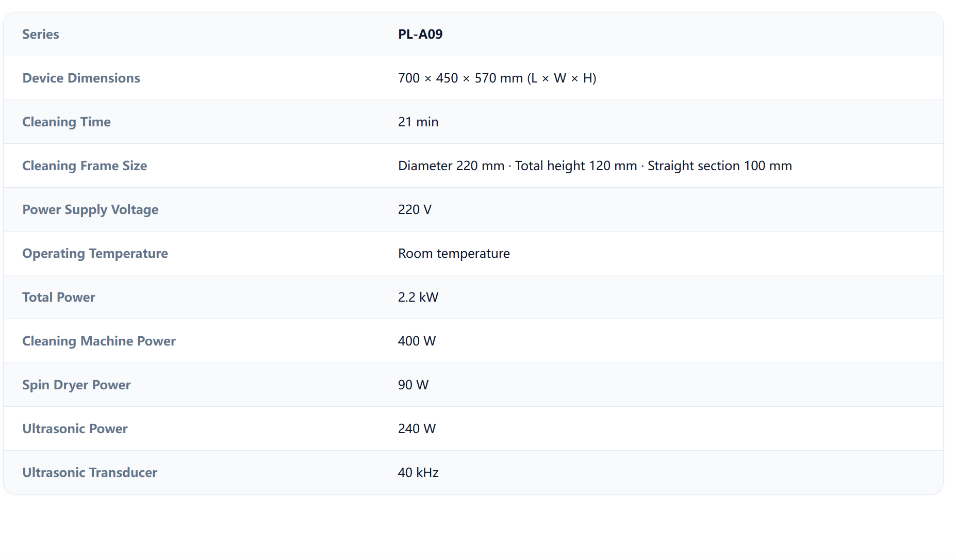Select the PL-A09 series value
The image size is (956, 560).
pos(420,34)
